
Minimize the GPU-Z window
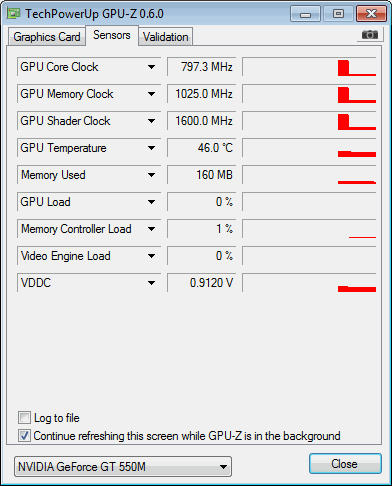(x=305, y=14)
